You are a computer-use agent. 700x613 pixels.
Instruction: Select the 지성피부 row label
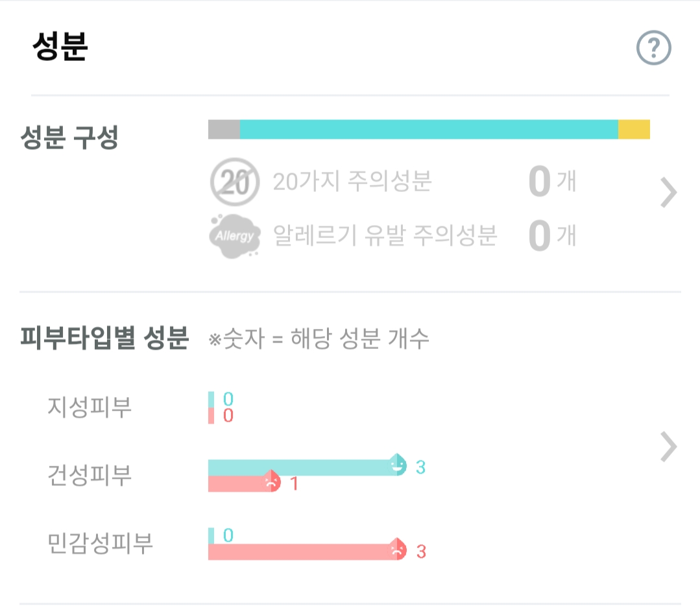click(x=90, y=407)
